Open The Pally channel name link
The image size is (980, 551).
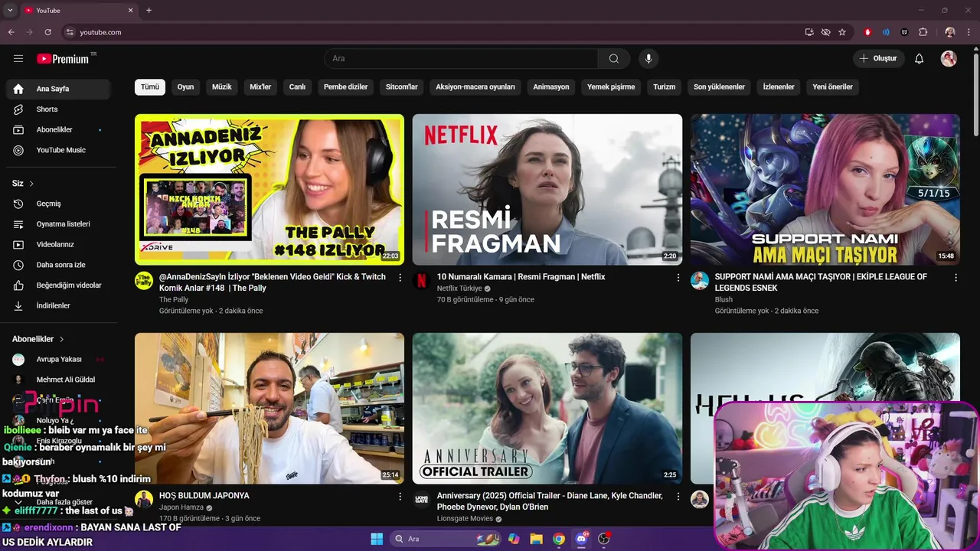tap(174, 300)
